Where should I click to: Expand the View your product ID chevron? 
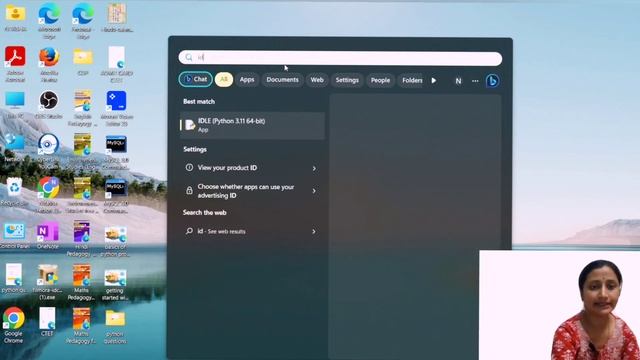314,168
